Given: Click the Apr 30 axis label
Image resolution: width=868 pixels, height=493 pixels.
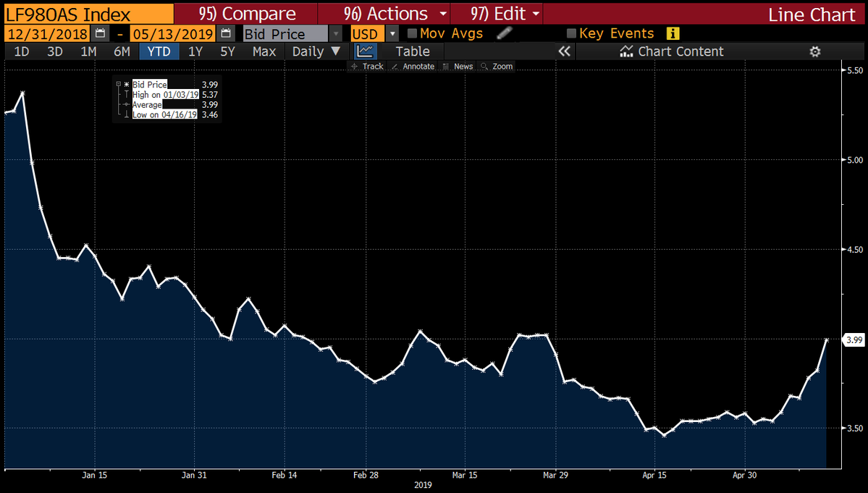Looking at the screenshot, I should point(744,475).
